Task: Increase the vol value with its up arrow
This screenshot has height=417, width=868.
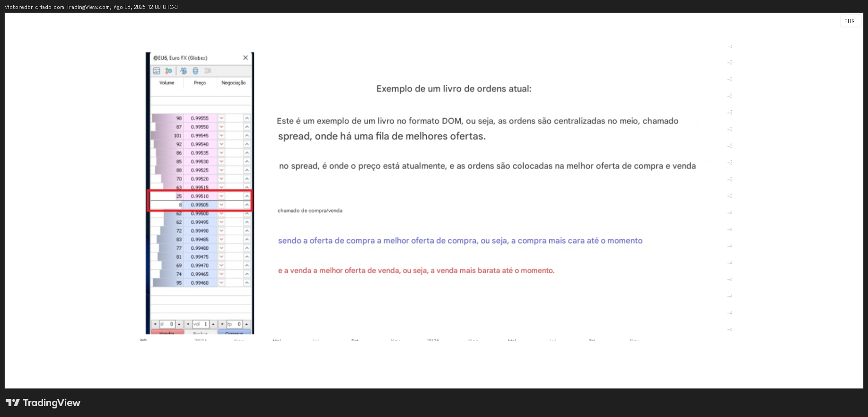Action: point(213,324)
